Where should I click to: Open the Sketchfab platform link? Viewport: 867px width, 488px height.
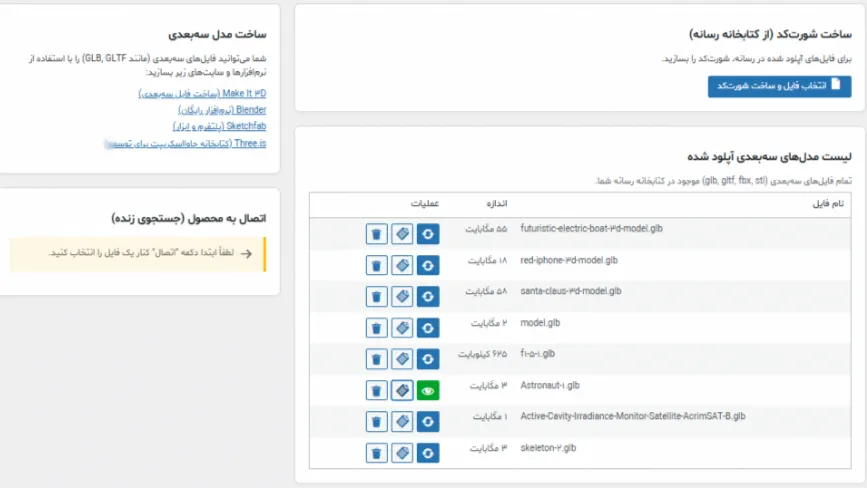[219, 127]
